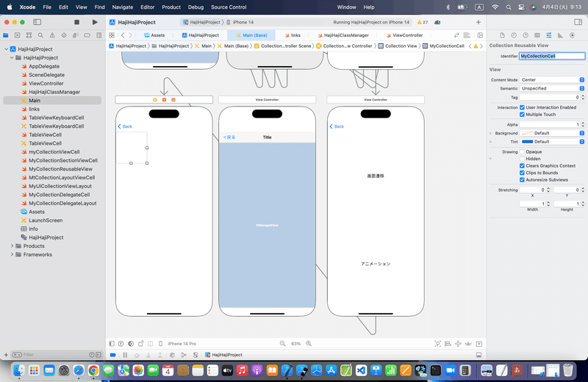Enable the Hidden checkbox
This screenshot has height=382, width=588.
point(522,159)
